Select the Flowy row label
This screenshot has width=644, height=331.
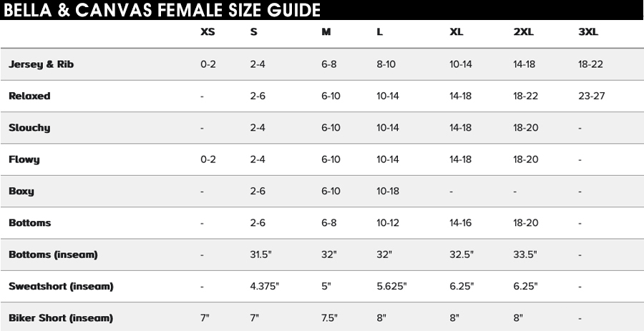pos(24,159)
